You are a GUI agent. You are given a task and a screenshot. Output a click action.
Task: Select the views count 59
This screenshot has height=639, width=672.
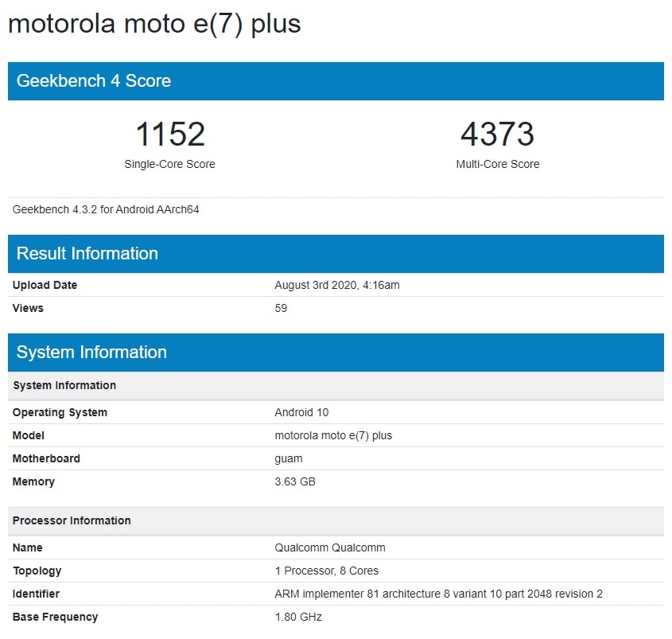pos(281,308)
